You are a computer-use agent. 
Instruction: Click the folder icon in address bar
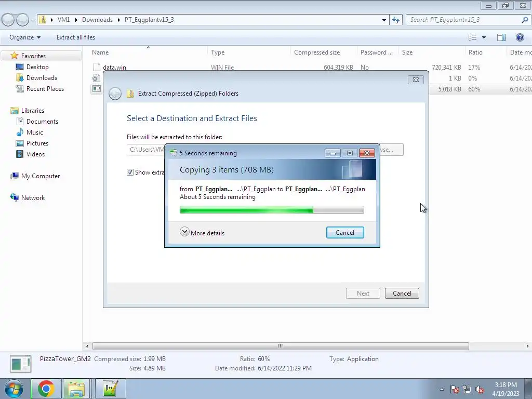(43, 20)
